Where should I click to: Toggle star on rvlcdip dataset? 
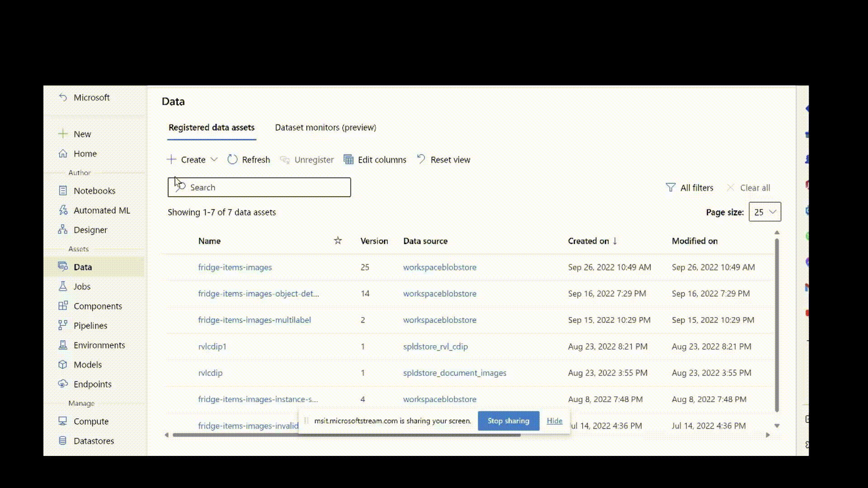click(338, 372)
